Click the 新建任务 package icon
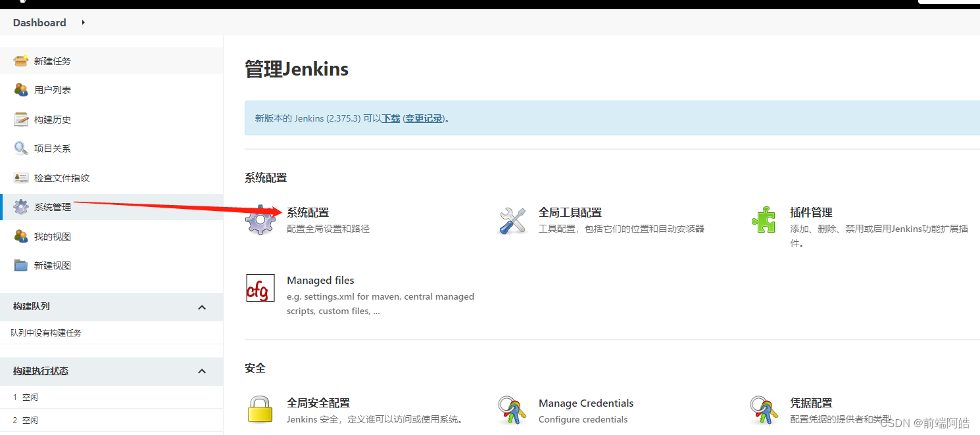 (21, 61)
